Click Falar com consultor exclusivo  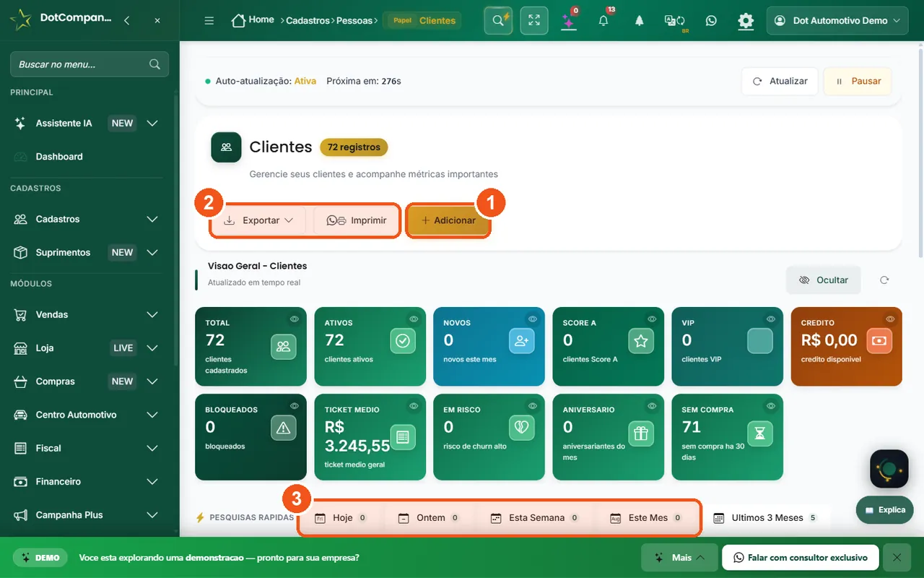pos(800,558)
